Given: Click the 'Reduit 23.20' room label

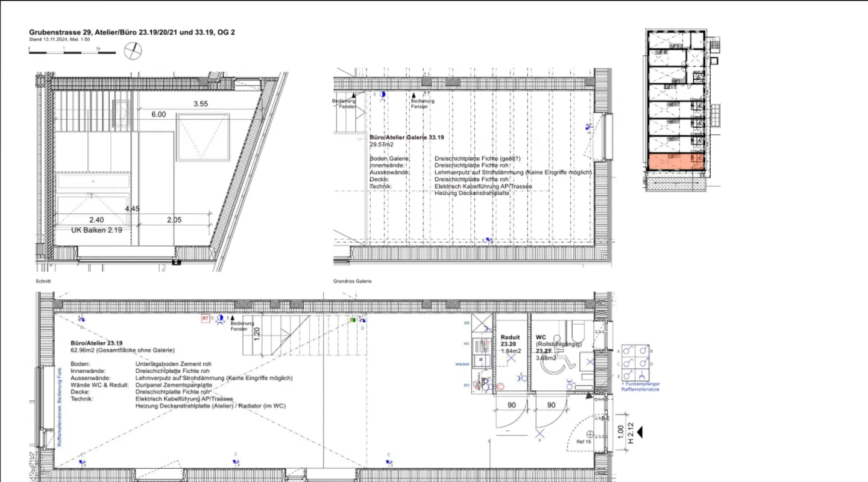Looking at the screenshot, I should (x=509, y=340).
